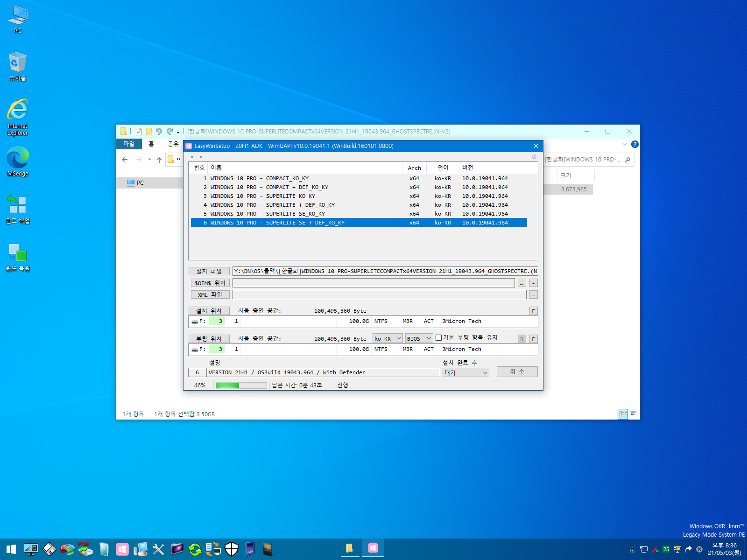Open the black-white shield taskbar icon
The image size is (747, 560).
[x=232, y=549]
